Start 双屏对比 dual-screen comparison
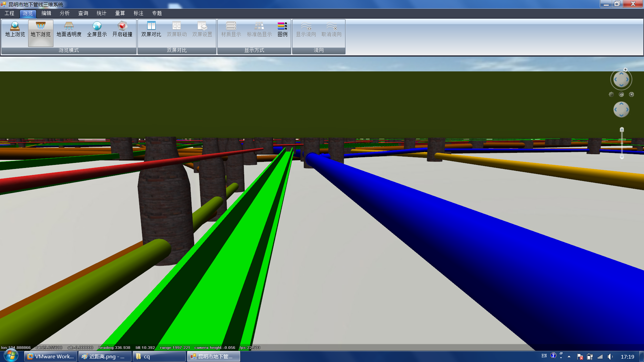Image resolution: width=644 pixels, height=362 pixels. tap(151, 29)
